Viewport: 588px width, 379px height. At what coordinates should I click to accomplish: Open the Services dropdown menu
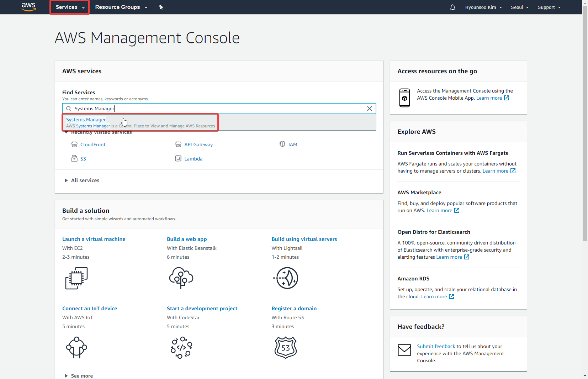pos(70,7)
